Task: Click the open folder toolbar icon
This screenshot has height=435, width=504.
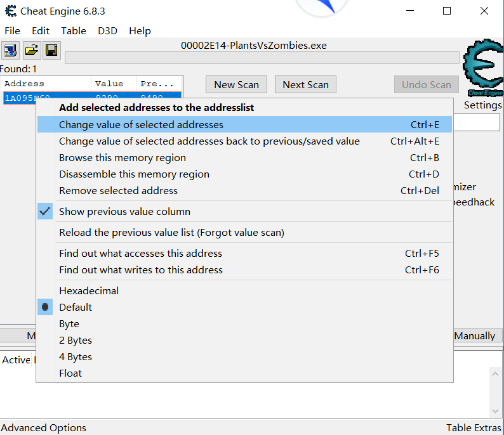Action: (31, 50)
